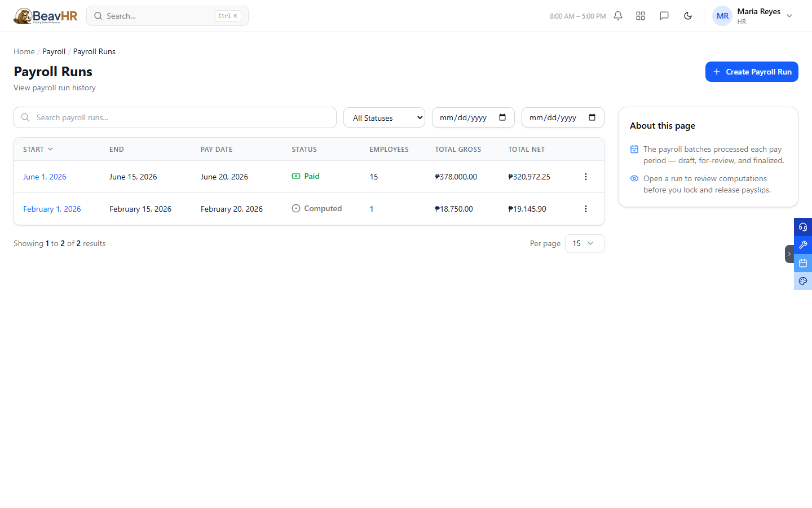
Task: Open the apps grid icon
Action: click(x=641, y=16)
